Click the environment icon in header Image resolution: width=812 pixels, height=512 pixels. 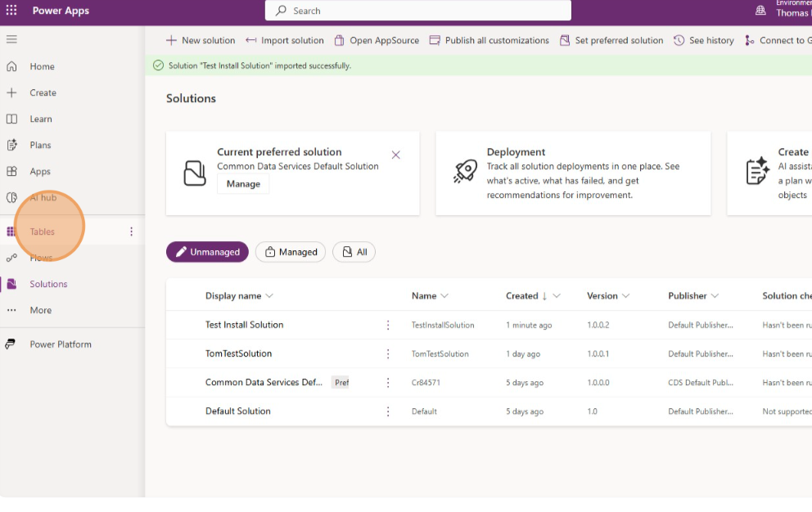tap(760, 11)
